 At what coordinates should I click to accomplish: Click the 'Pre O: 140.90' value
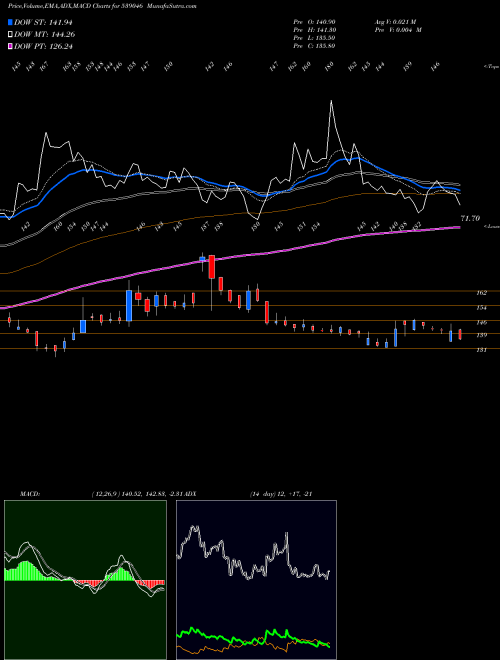tap(314, 21)
